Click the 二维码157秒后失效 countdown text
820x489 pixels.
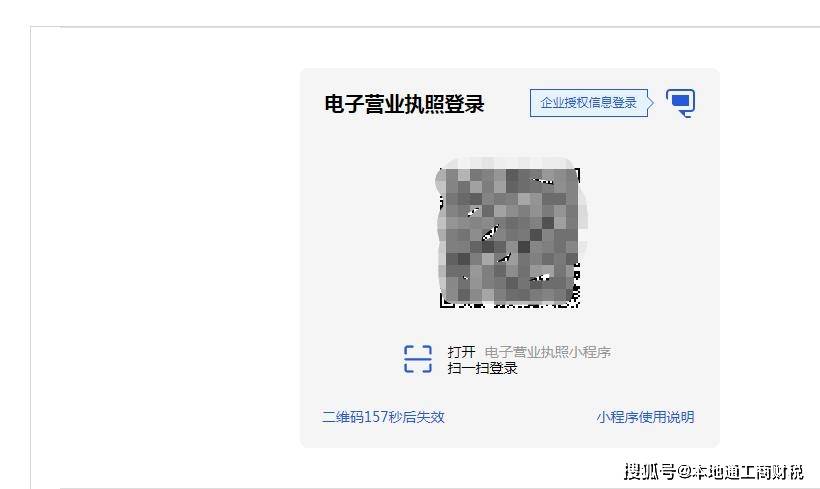point(383,417)
